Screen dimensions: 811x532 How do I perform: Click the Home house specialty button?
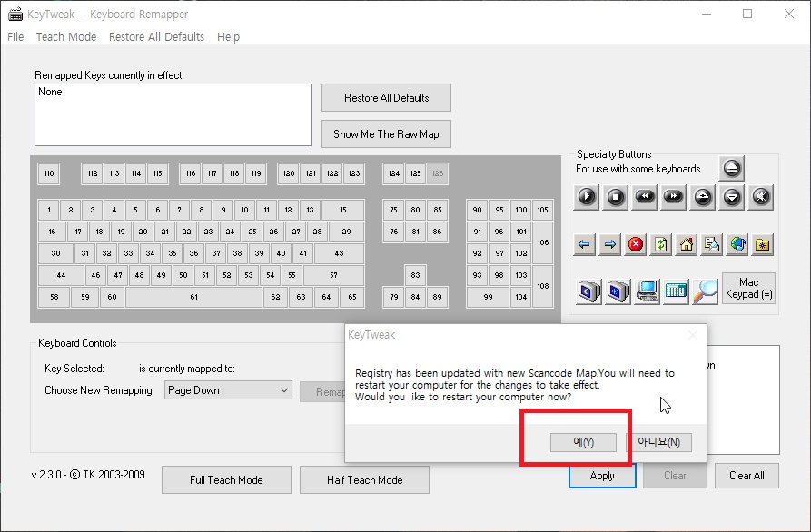[x=687, y=244]
